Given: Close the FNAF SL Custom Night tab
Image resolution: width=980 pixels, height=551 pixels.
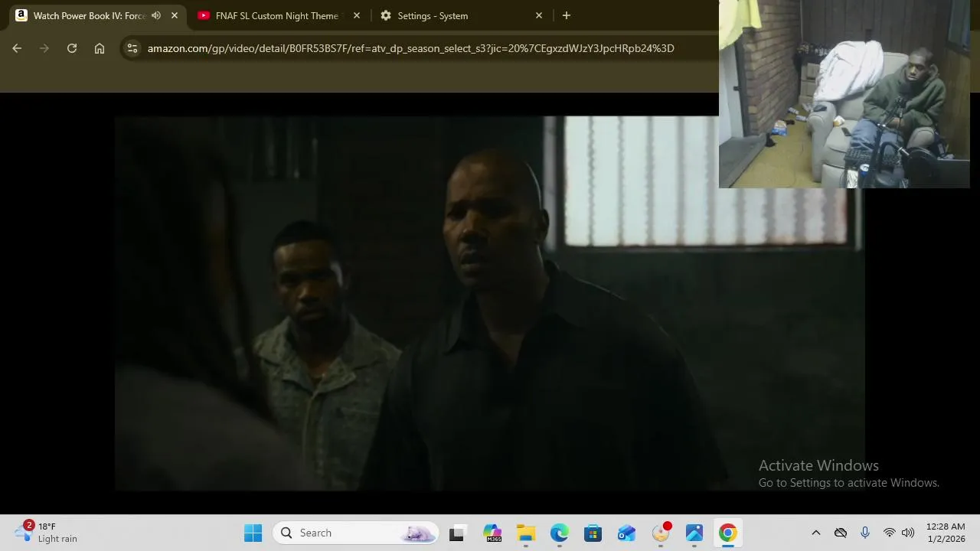Looking at the screenshot, I should pos(357,15).
